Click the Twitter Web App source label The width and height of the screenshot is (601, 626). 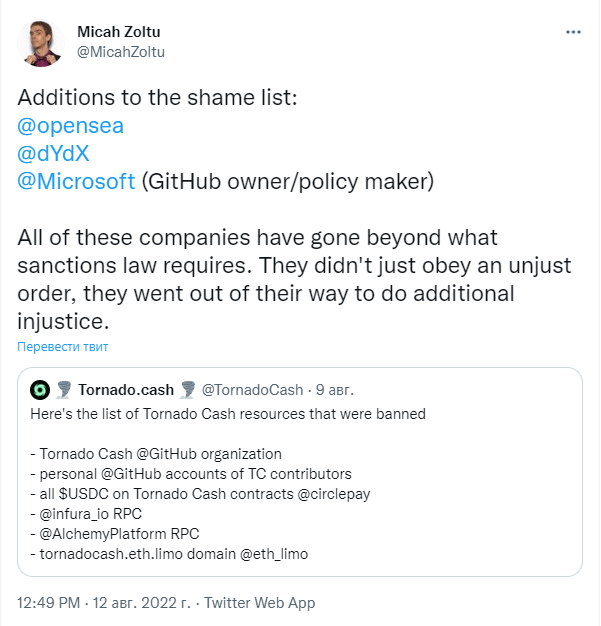[x=260, y=603]
